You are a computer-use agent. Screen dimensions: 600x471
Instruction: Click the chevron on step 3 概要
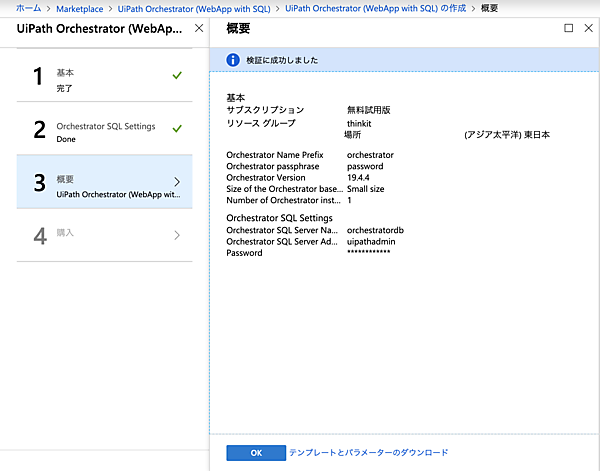coord(177,182)
